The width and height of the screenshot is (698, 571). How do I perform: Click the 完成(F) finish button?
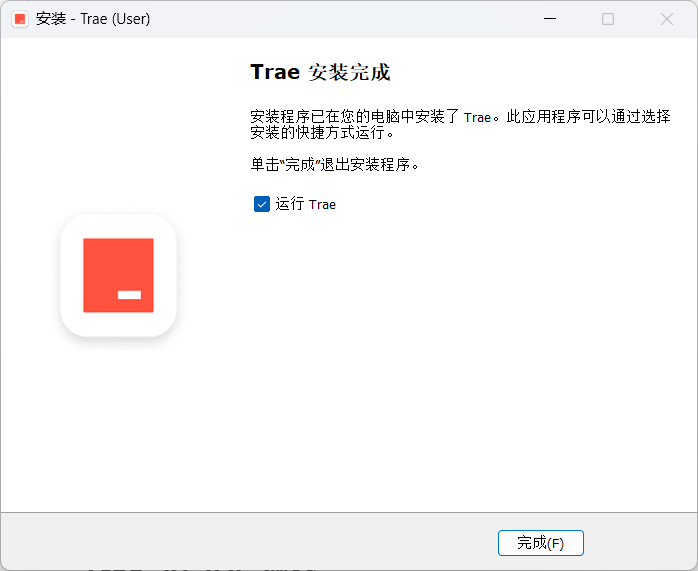540,543
